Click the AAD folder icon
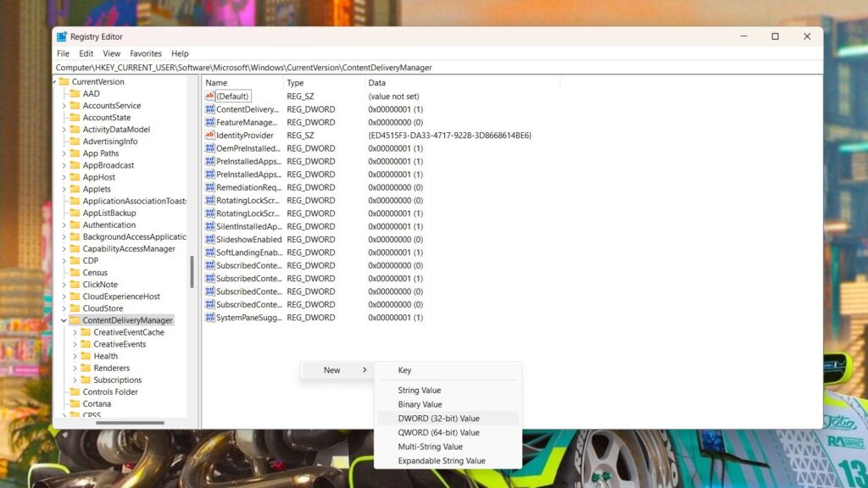Screen dimensions: 868x488 tap(75, 93)
